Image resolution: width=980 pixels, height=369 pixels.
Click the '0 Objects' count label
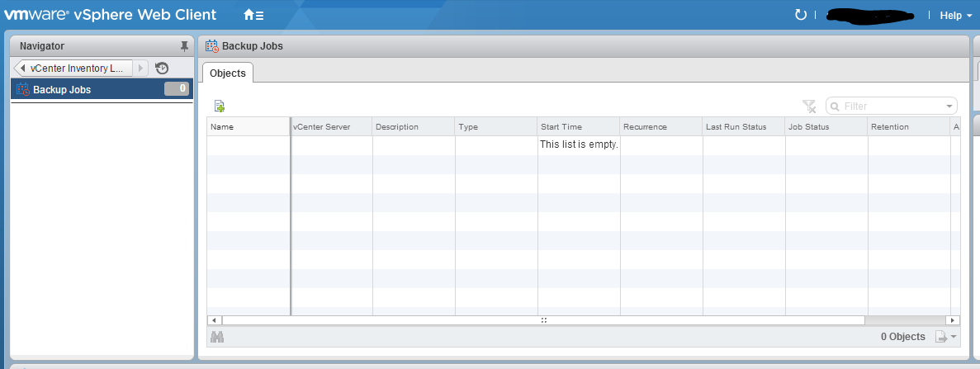click(x=902, y=337)
